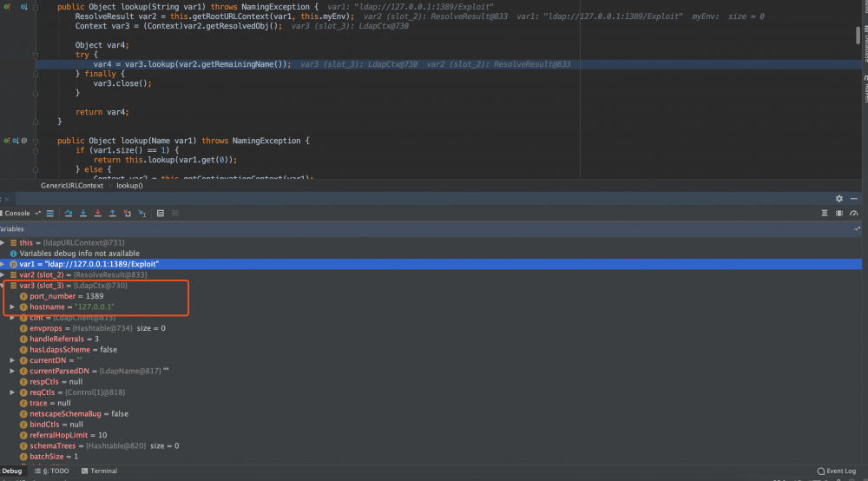Click the Show Execution Point lines icon

49,213
